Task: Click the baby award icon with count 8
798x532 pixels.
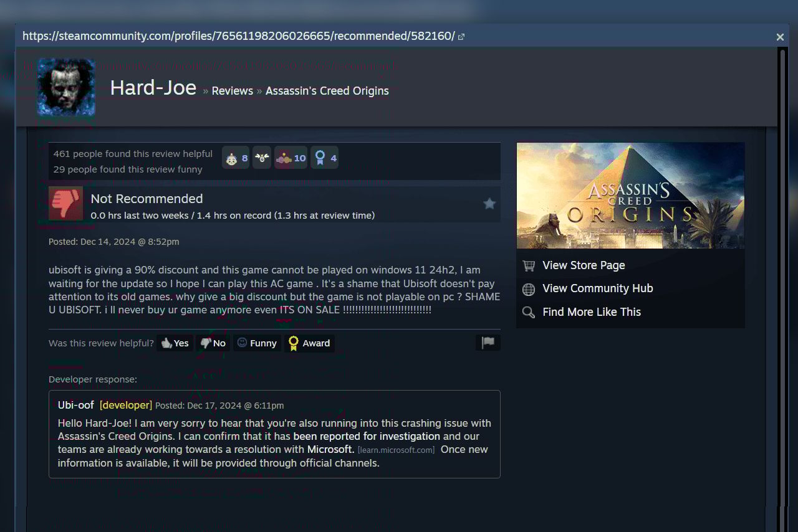Action: (x=236, y=158)
